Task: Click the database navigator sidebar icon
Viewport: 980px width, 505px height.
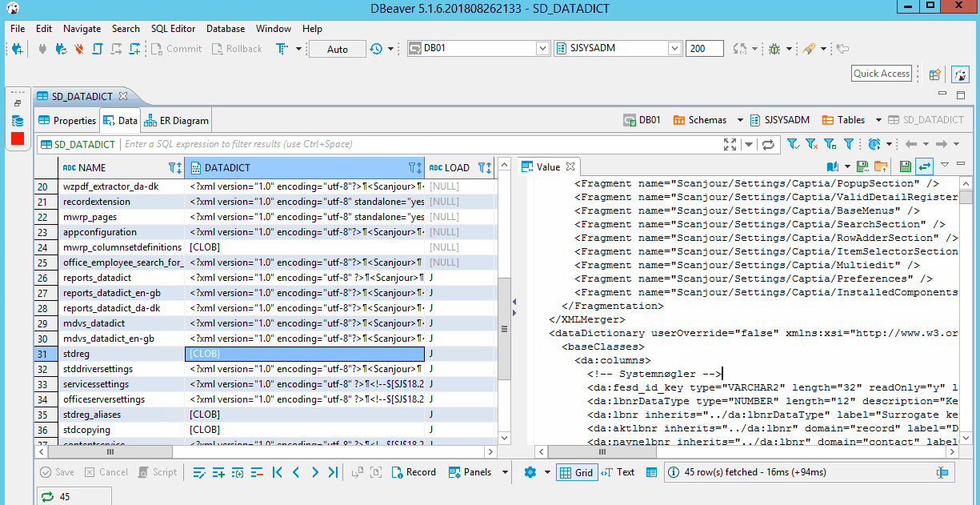Action: (x=18, y=121)
